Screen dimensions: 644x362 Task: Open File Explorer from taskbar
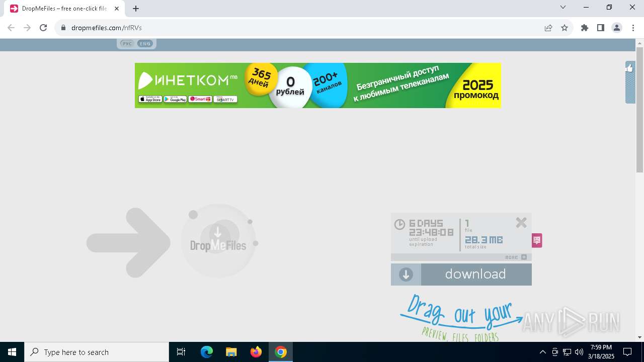tap(231, 352)
